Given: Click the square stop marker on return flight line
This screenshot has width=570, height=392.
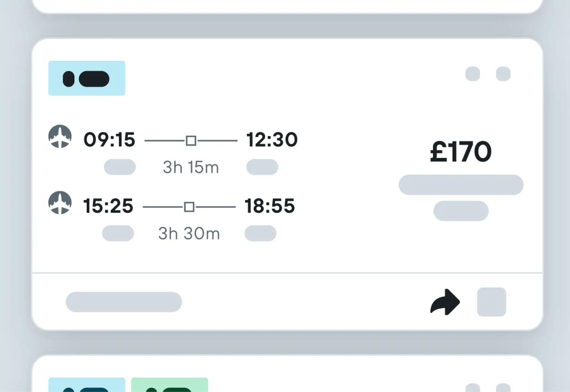Looking at the screenshot, I should (x=189, y=207).
